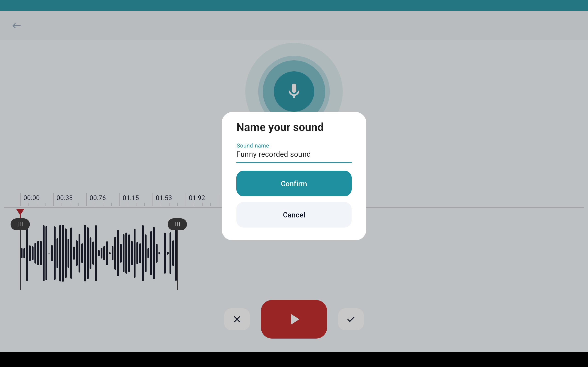Screen dimensions: 588x367
Task: Click the Confirm button
Action: (294, 183)
